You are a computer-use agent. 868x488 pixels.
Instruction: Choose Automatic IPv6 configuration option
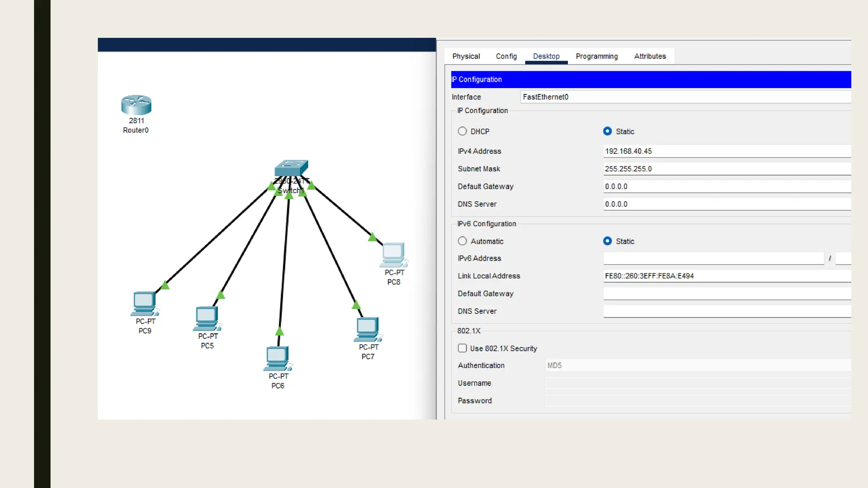[x=462, y=241]
